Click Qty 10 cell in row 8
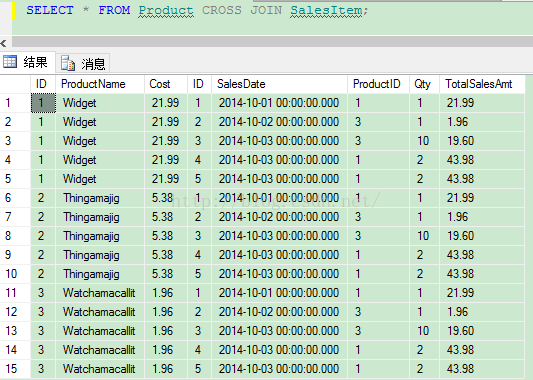The width and height of the screenshot is (533, 380). click(x=424, y=236)
